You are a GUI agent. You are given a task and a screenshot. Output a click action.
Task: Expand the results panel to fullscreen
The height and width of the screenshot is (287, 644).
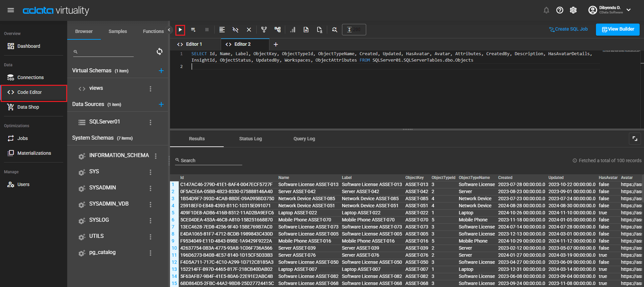click(x=635, y=139)
